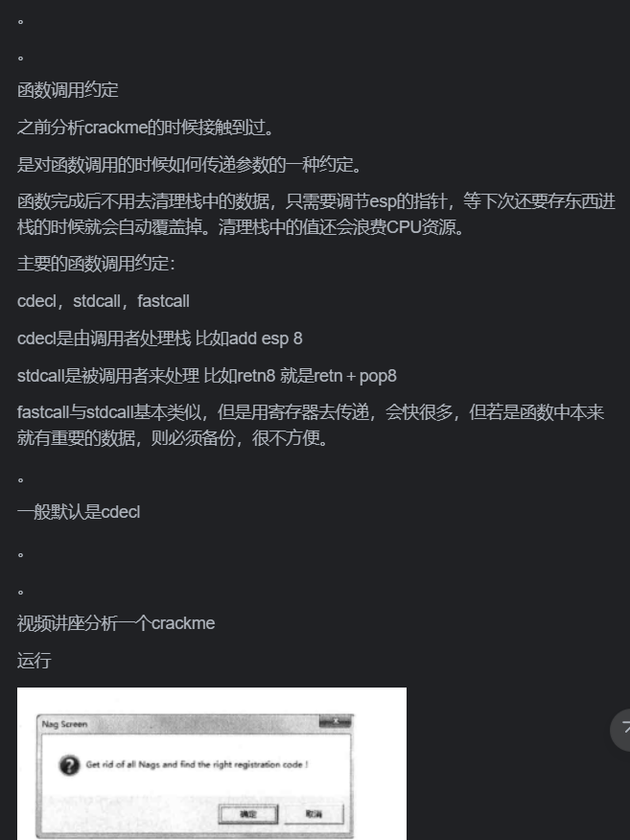The image size is (630, 840).
Task: Click the 取消 button in the dialog
Action: coord(314,814)
